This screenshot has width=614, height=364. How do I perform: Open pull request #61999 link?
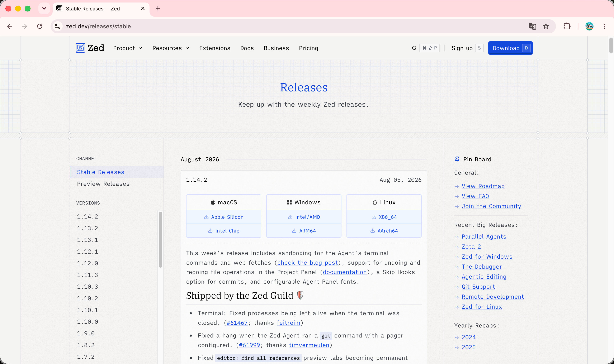click(x=249, y=345)
